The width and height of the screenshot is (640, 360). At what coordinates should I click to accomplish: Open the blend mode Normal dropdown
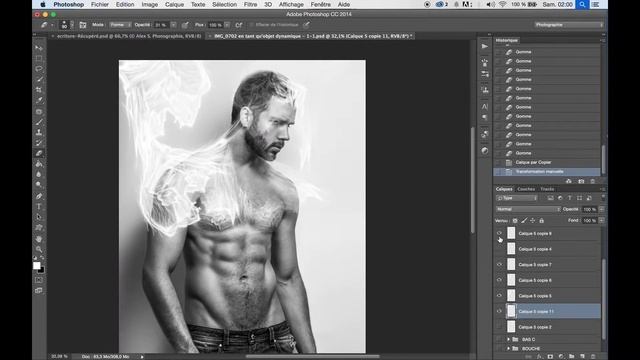pos(528,209)
